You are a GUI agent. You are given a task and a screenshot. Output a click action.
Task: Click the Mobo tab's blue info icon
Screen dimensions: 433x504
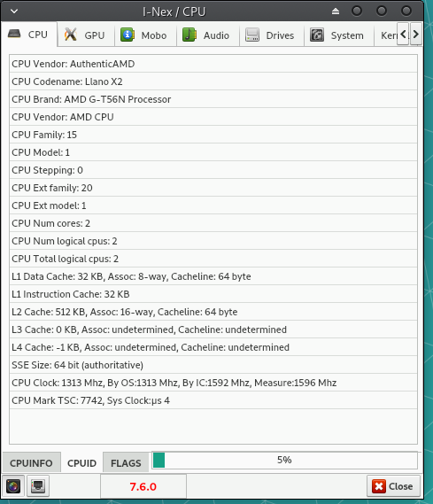(128, 35)
